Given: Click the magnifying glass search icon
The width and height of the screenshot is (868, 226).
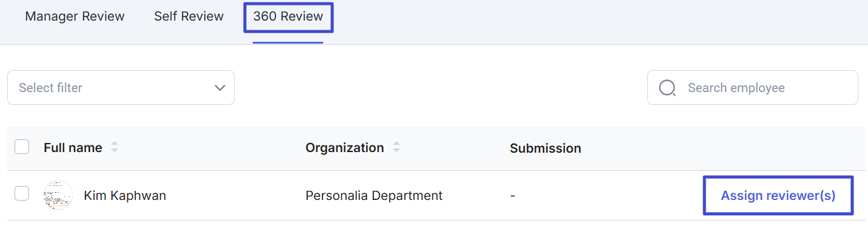Looking at the screenshot, I should coord(667,88).
